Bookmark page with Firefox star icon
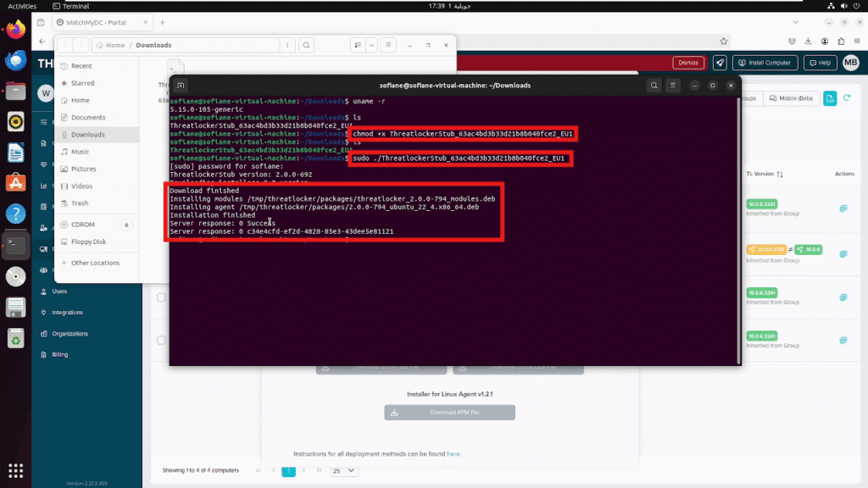This screenshot has width=868, height=488. tap(724, 41)
